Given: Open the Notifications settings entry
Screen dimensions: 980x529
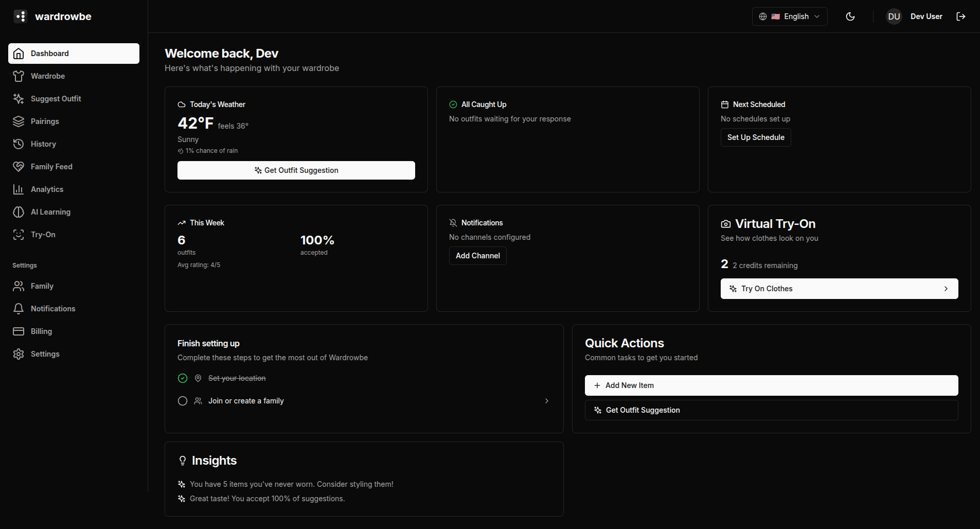Looking at the screenshot, I should coord(52,308).
